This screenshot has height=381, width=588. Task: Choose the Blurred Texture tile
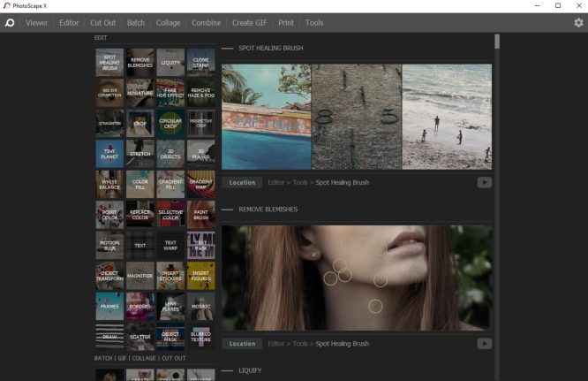click(201, 337)
